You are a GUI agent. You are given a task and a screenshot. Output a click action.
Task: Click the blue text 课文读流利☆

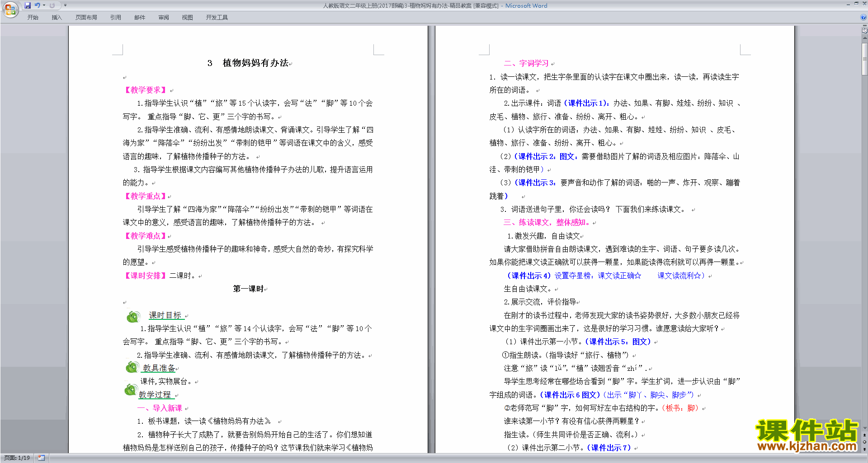[x=679, y=276]
